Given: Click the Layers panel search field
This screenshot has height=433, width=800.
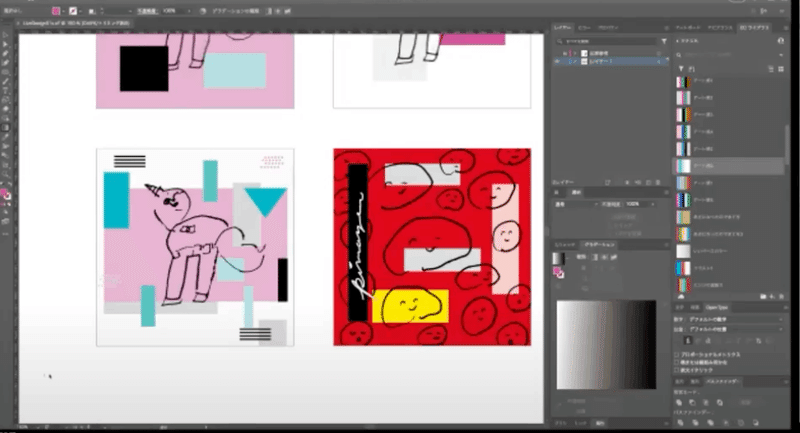Looking at the screenshot, I should point(607,41).
